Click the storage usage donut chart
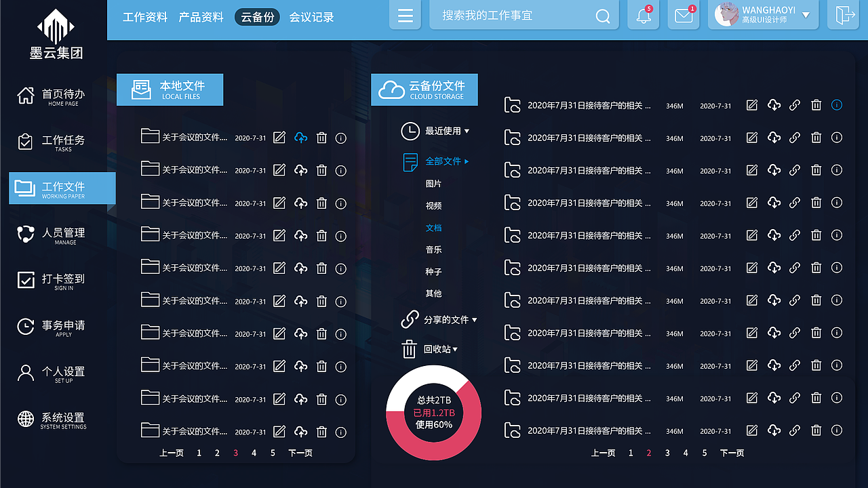This screenshot has width=868, height=488. pos(434,413)
